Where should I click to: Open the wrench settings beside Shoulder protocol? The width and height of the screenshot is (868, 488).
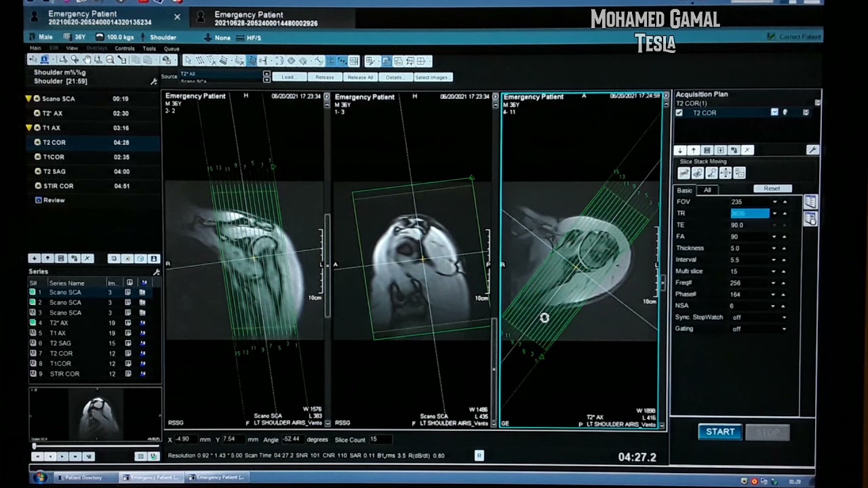tap(154, 81)
